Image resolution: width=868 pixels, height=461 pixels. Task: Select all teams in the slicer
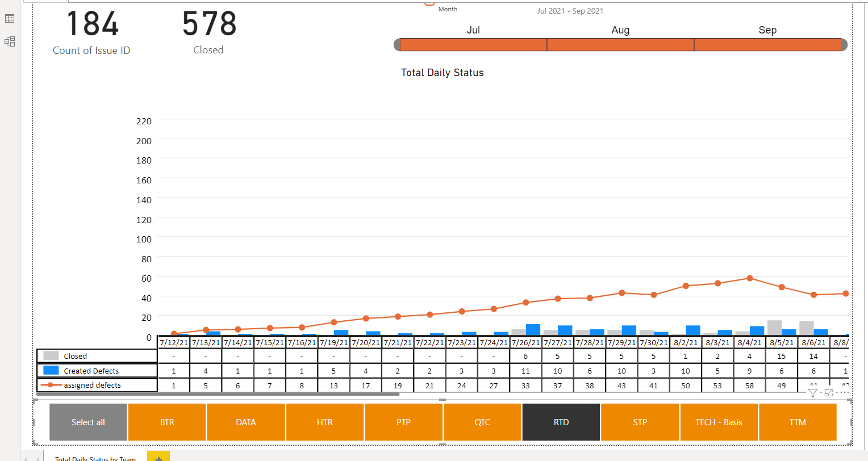pos(88,422)
